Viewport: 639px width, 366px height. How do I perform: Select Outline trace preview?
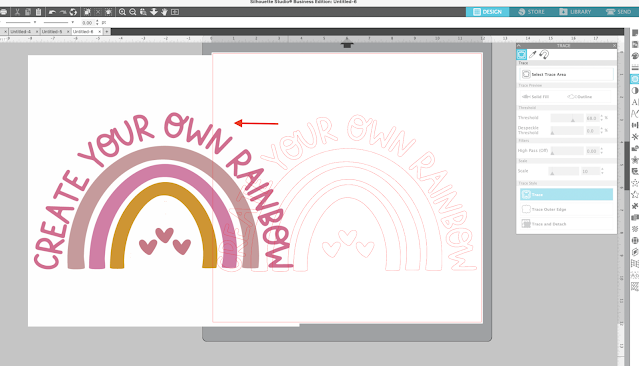pyautogui.click(x=580, y=97)
